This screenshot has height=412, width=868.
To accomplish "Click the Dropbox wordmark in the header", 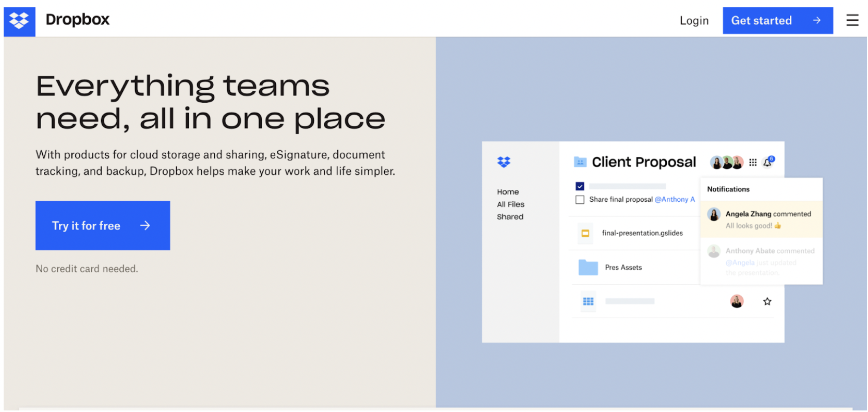I will (78, 20).
